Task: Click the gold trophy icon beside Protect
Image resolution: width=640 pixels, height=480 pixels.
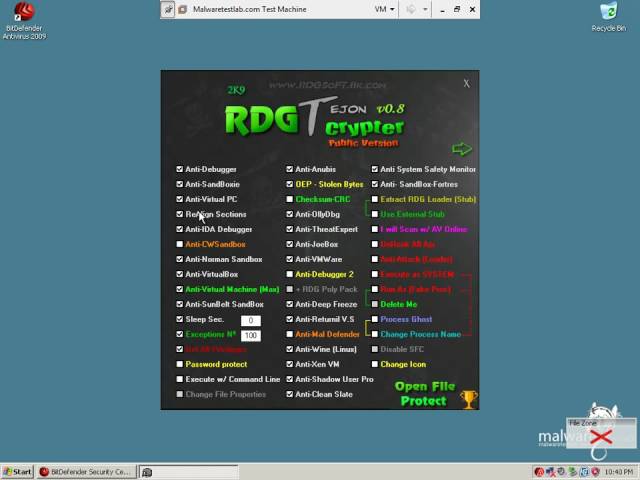Action: pos(469,400)
